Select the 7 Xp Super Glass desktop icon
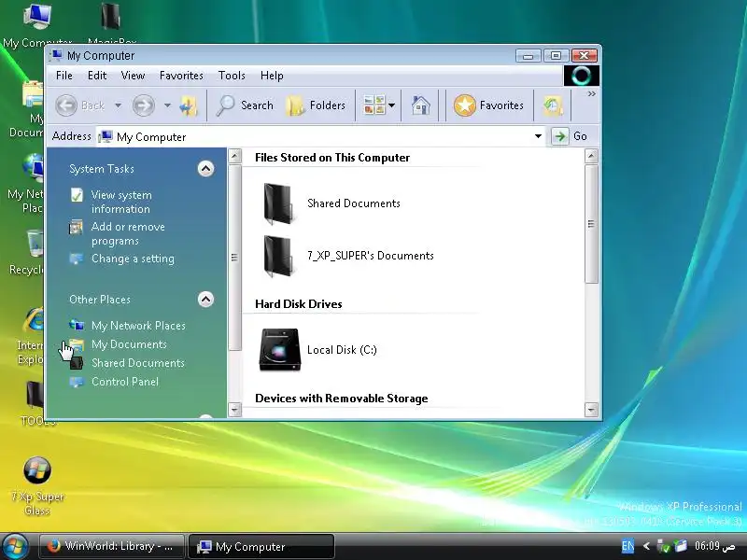 [x=37, y=470]
